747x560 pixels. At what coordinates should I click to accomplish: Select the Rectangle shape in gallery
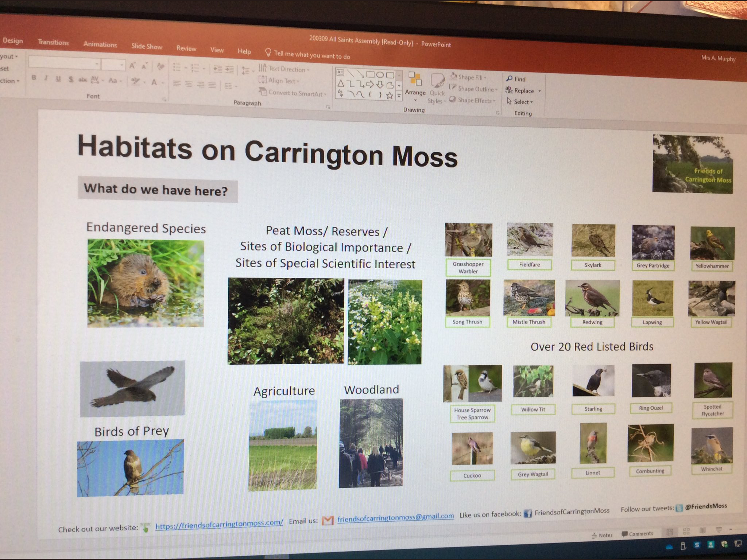pyautogui.click(x=370, y=74)
